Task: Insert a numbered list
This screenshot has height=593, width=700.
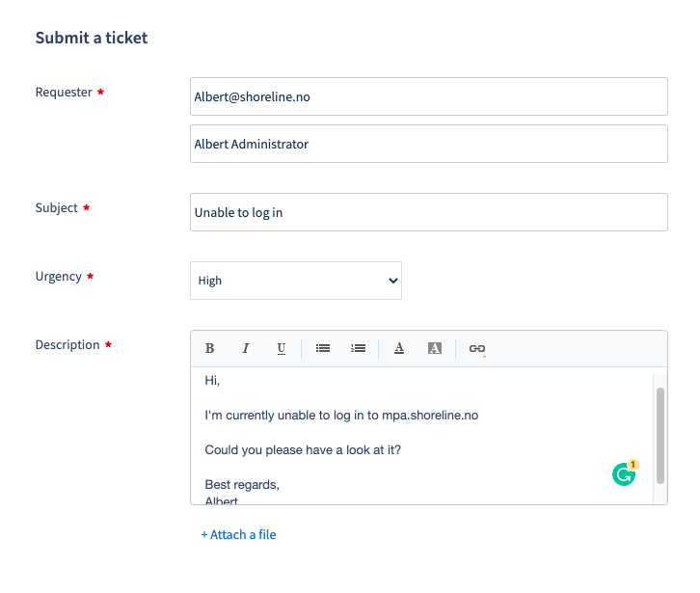Action: pyautogui.click(x=358, y=348)
